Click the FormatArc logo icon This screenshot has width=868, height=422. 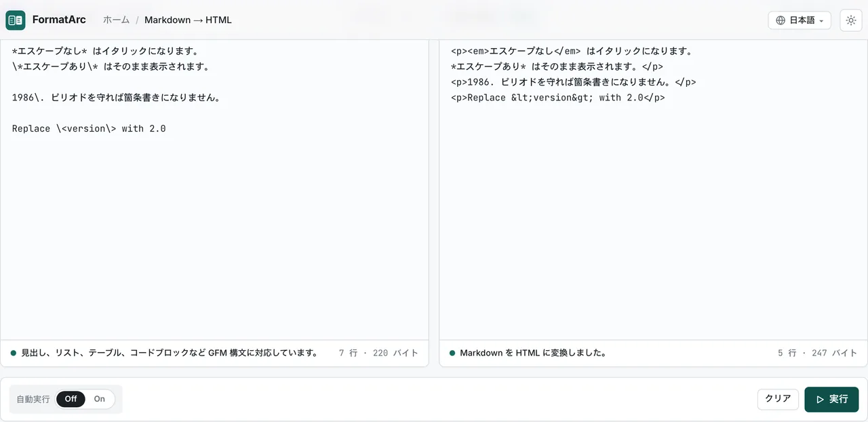(x=16, y=20)
